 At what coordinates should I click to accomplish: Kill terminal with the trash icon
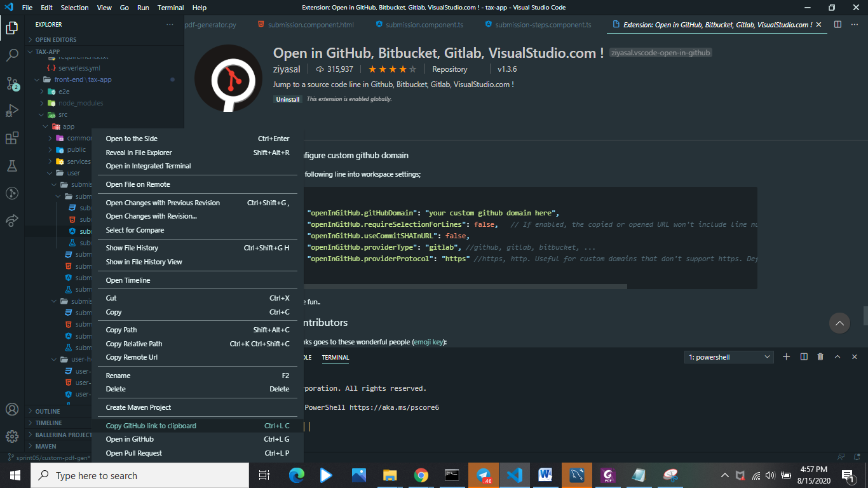point(820,357)
